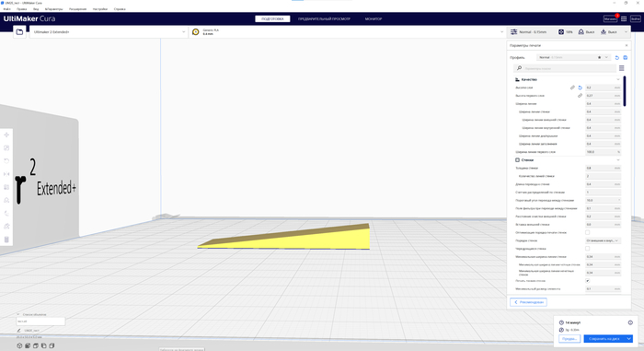The image size is (644, 351).
Task: Switch to right side view cube icon
Action: point(52,345)
